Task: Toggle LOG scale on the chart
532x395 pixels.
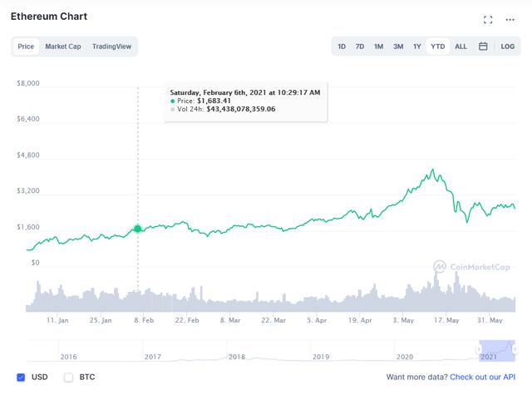Action: tap(507, 47)
